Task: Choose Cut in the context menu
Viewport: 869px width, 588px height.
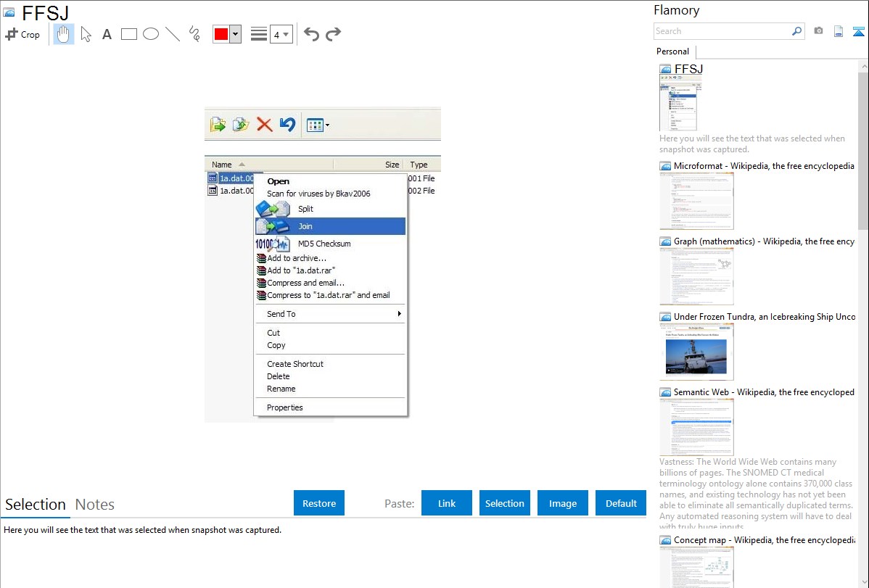Action: point(330,333)
